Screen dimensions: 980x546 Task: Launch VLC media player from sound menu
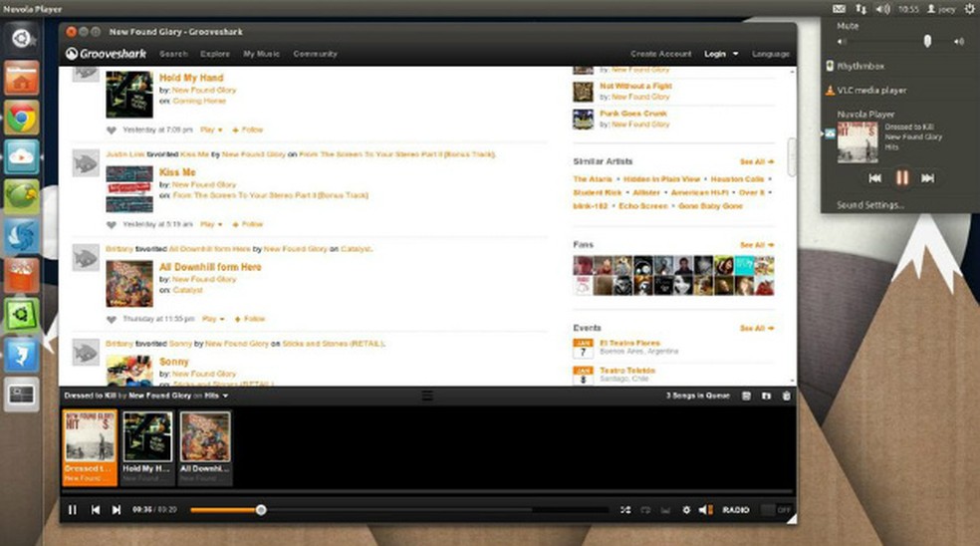point(871,90)
